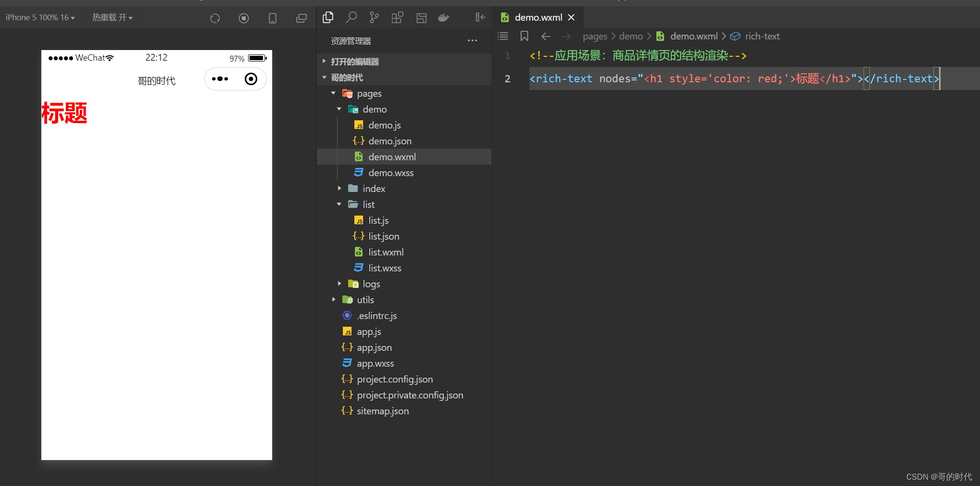
Task: Open list.wxss file
Action: (x=404, y=268)
